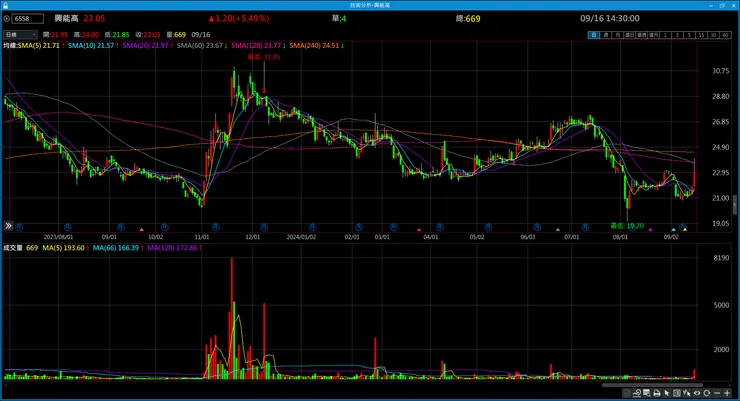Click the data table search icon
This screenshot has height=401, width=740.
[647, 393]
